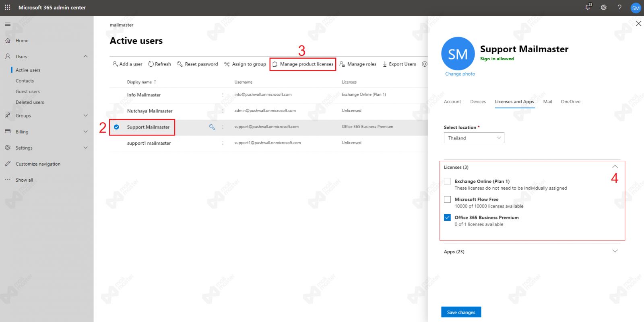644x322 pixels.
Task: Click the key icon in the Support Mailmaster row
Action: 212,127
